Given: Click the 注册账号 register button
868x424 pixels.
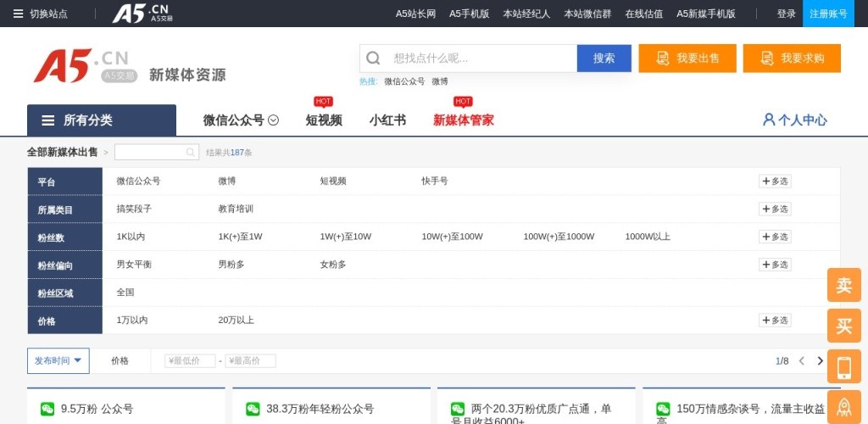Looking at the screenshot, I should (x=828, y=14).
